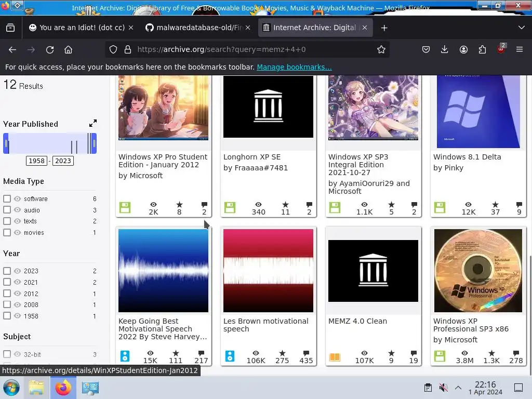Open the file manager from the taskbar
This screenshot has width=532, height=399.
coord(36,388)
